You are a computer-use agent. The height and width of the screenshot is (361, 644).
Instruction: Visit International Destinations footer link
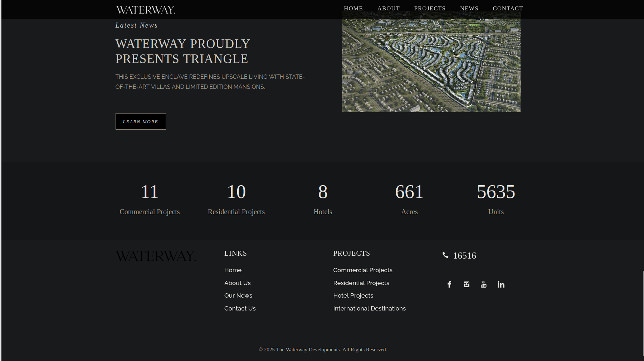point(369,308)
